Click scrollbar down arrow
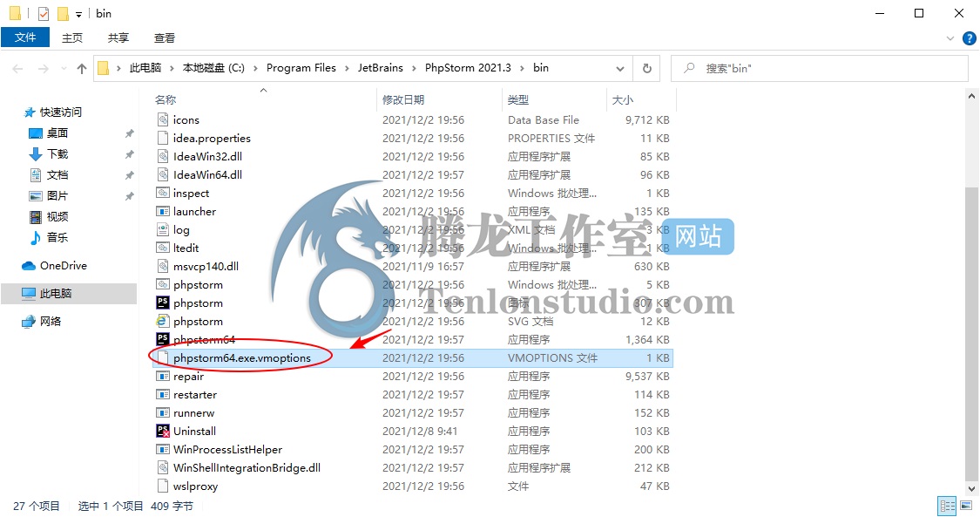 coord(971,489)
